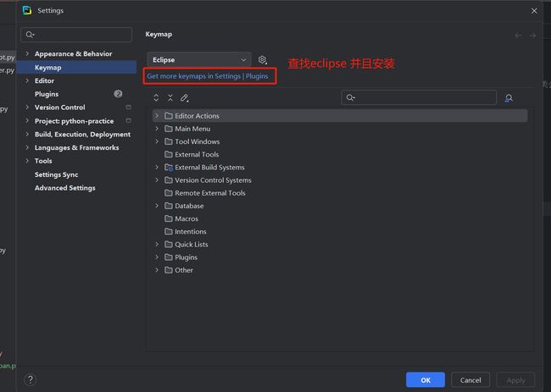Open Plugins settings page

[47, 94]
